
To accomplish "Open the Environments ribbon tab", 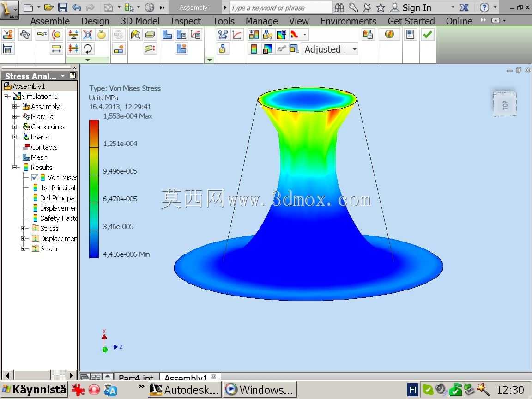I will (x=348, y=21).
